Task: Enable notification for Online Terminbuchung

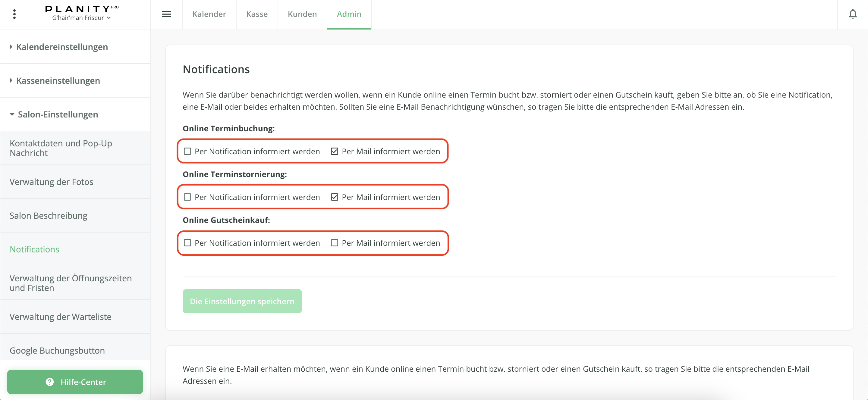Action: point(187,151)
